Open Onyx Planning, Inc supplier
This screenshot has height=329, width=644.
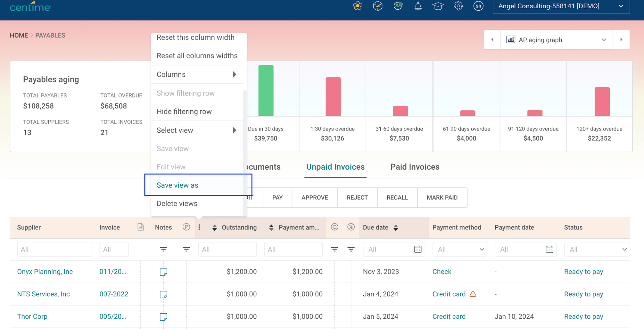[x=45, y=272]
